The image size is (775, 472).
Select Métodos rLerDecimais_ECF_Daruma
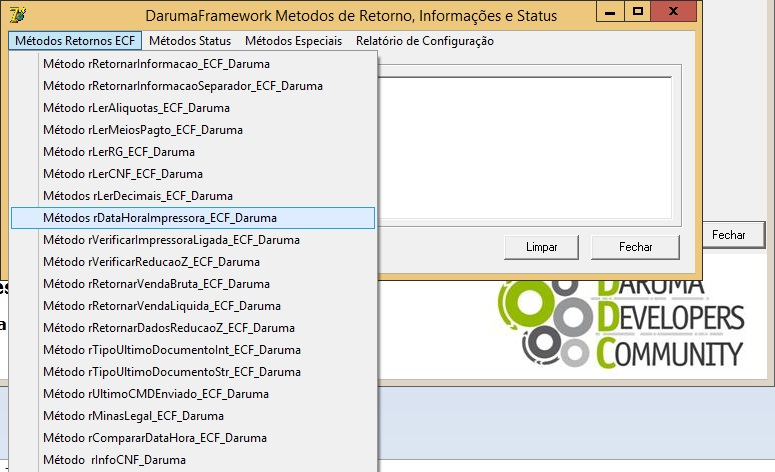tap(193, 196)
